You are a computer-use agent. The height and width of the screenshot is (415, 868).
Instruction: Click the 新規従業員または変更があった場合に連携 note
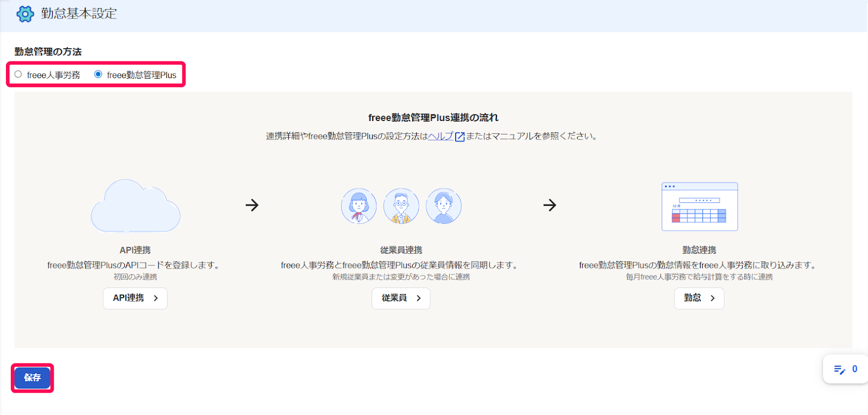(x=401, y=277)
